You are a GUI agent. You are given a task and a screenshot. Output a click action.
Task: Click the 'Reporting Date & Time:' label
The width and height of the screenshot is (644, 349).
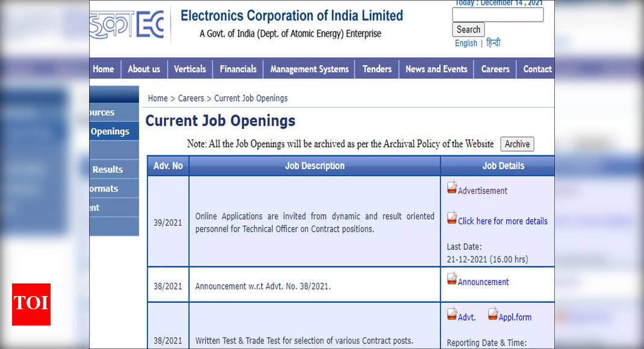point(487,342)
